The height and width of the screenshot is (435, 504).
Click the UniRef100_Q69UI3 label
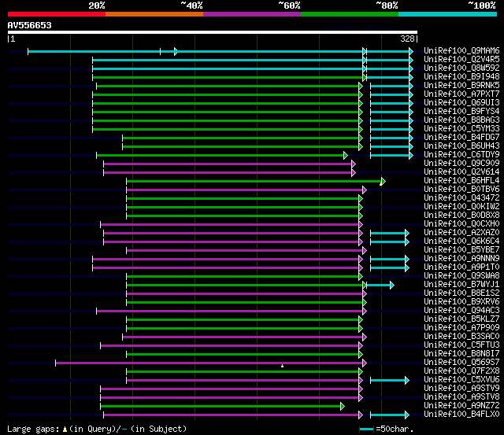coord(461,102)
